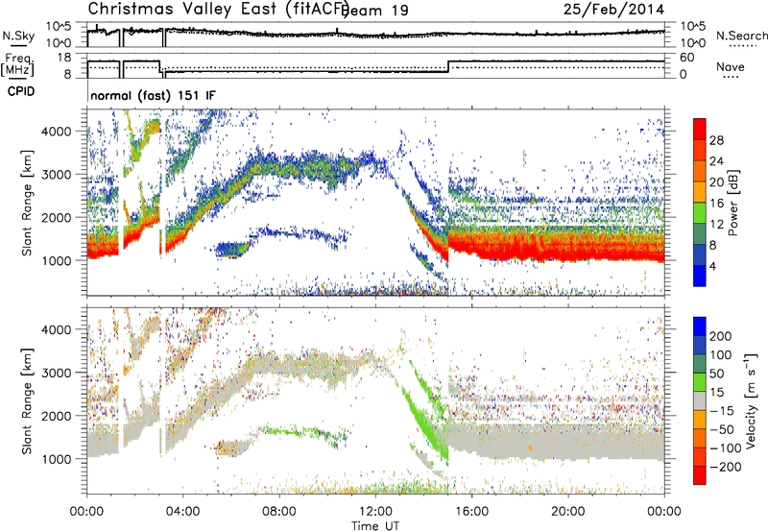
Task: Pick the bright blue bottom Power colorbar segment
Action: [x=700, y=276]
